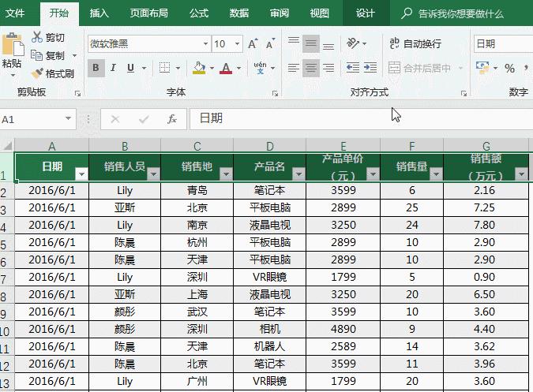Screen dimensions: 533x392
Task: Open the 产品单价 column filter dropdown
Action: pyautogui.click(x=373, y=174)
